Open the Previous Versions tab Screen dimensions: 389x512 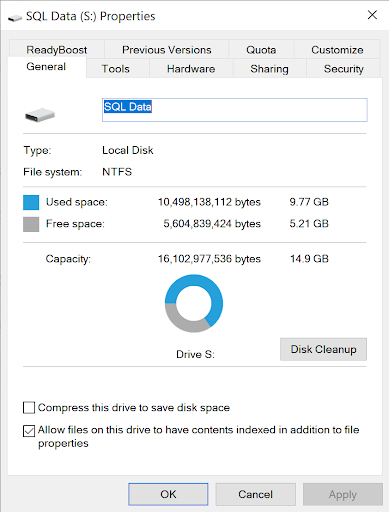click(166, 50)
